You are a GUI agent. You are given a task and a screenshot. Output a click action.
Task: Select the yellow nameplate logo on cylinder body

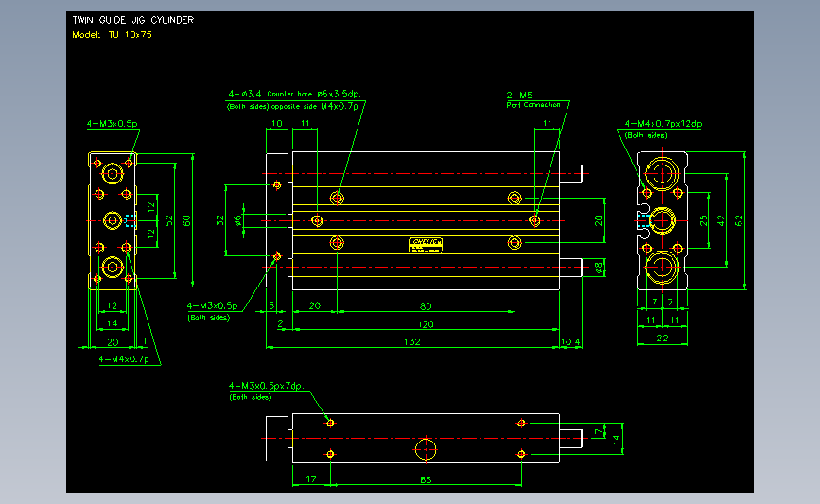pyautogui.click(x=426, y=245)
